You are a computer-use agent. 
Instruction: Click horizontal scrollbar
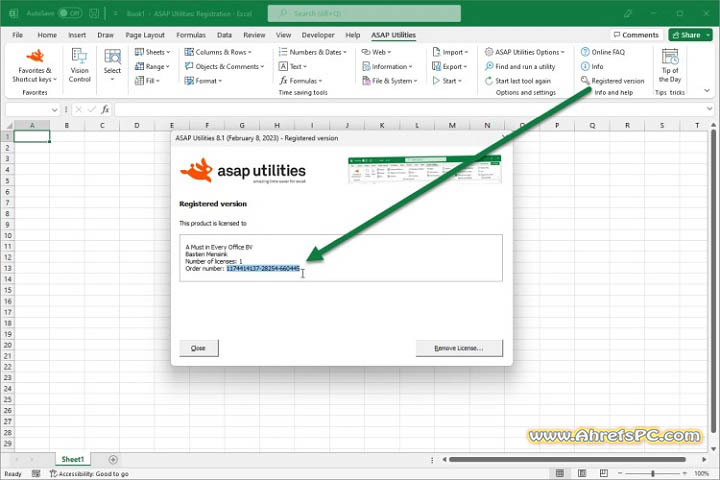(x=567, y=459)
